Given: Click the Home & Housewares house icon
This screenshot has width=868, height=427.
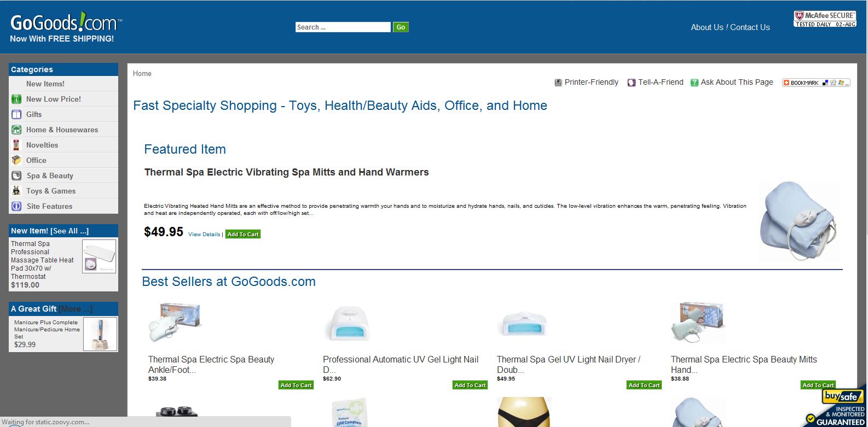Looking at the screenshot, I should 16,130.
